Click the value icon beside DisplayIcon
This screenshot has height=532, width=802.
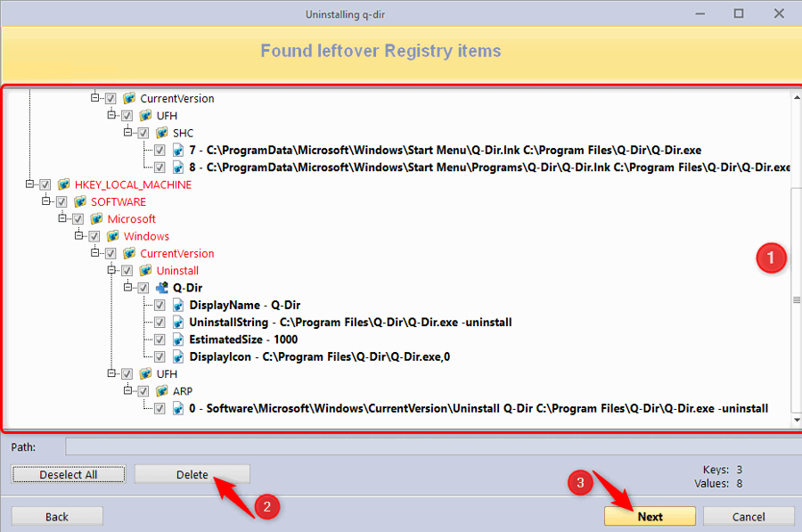tap(178, 357)
